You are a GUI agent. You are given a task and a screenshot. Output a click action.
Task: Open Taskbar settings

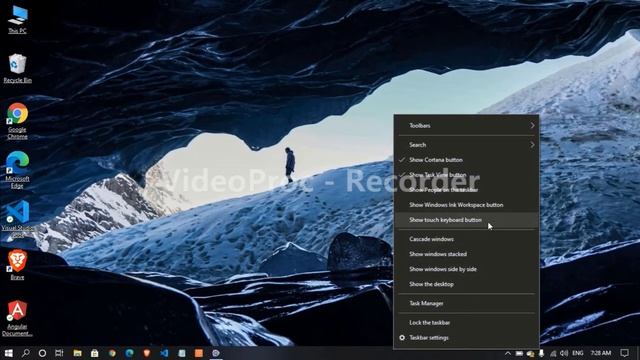(466, 338)
